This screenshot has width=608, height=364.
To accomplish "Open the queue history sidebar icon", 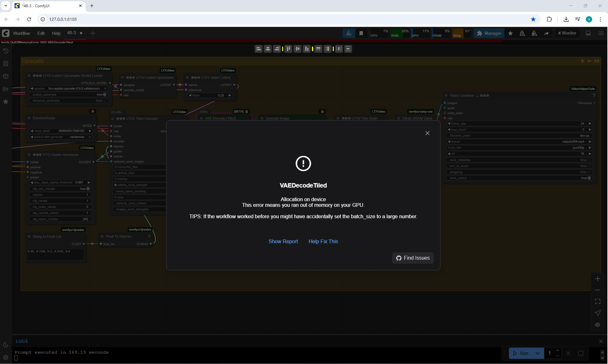I will tap(6, 51).
